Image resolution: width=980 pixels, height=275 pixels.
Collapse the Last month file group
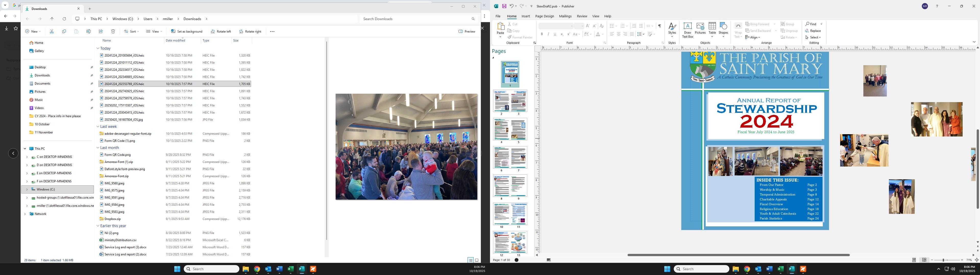pos(98,148)
